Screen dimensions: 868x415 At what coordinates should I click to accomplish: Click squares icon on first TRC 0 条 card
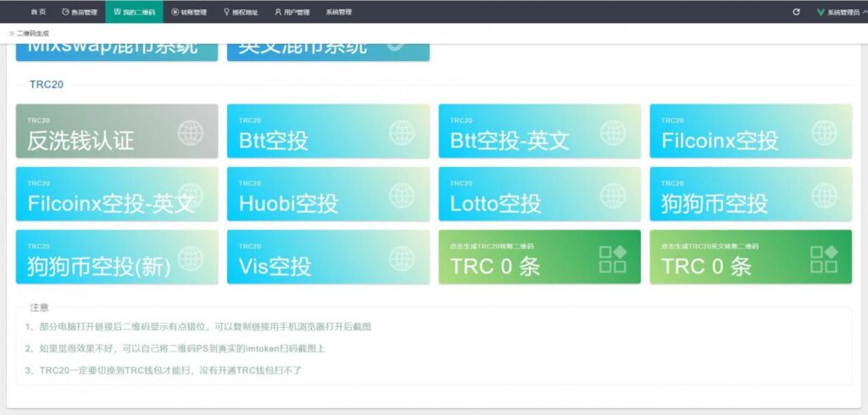[x=613, y=259]
